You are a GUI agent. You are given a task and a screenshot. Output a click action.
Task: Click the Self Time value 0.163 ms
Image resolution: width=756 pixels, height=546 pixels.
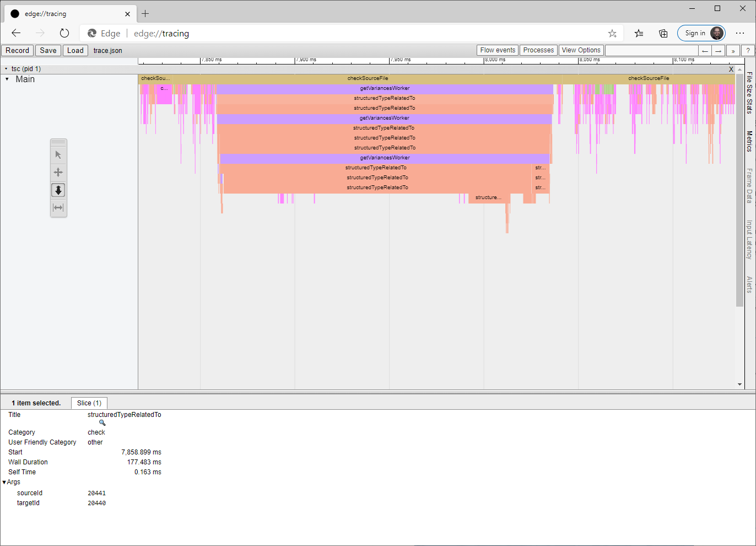[x=148, y=472]
